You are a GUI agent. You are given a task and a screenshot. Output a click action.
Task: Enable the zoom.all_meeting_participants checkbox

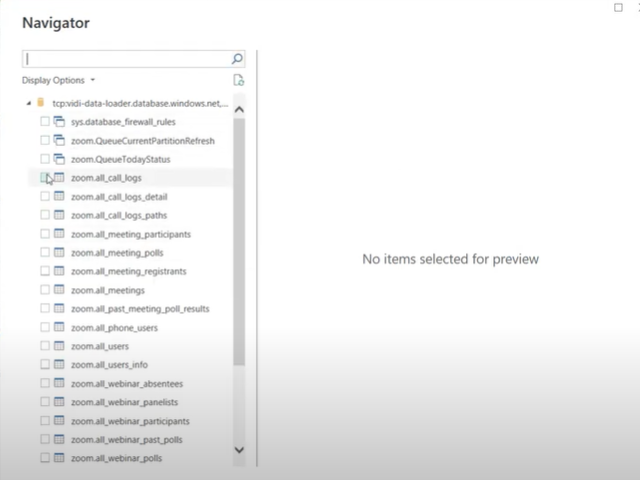45,234
